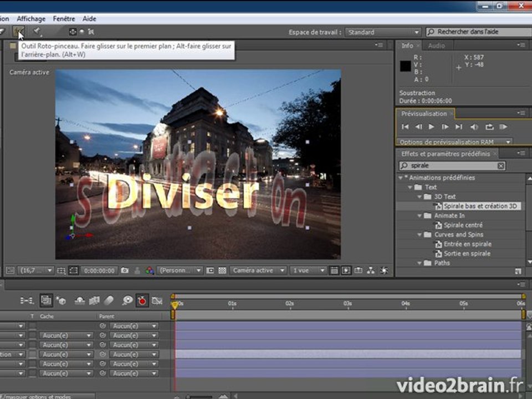Image resolution: width=532 pixels, height=399 pixels.
Task: Jump to the last frame
Action: [459, 127]
